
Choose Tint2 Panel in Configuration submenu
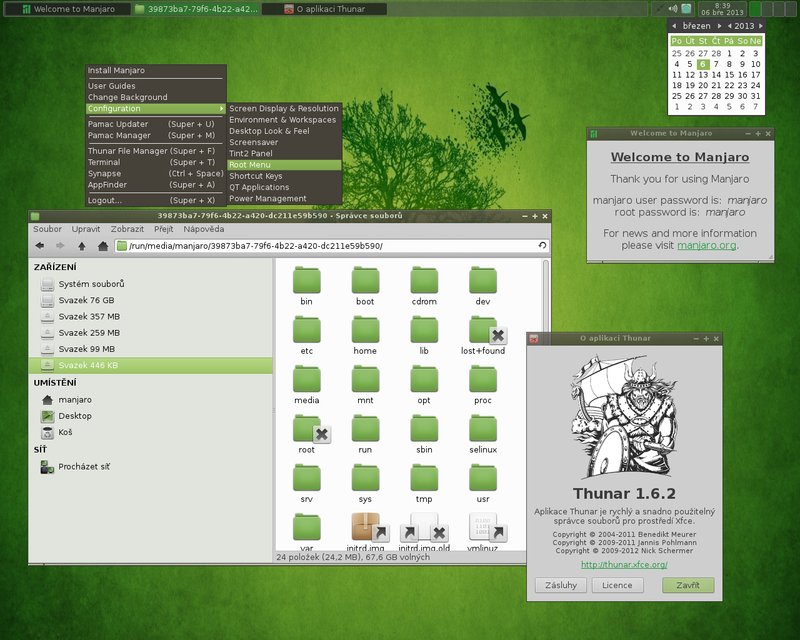(284, 154)
